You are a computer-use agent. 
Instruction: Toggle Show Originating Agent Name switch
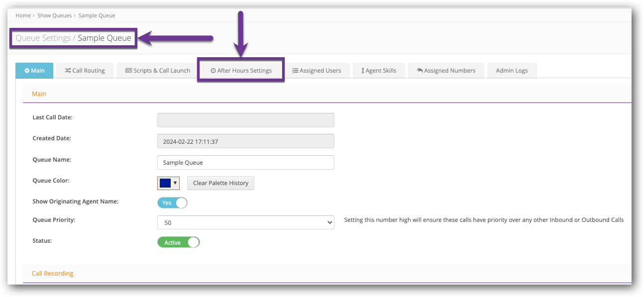[x=172, y=203]
